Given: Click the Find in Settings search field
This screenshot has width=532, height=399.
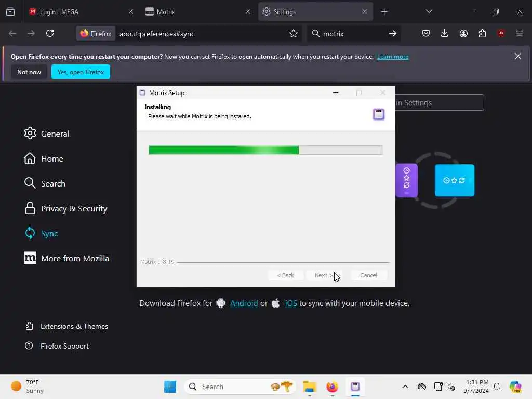Looking at the screenshot, I should pos(440,102).
